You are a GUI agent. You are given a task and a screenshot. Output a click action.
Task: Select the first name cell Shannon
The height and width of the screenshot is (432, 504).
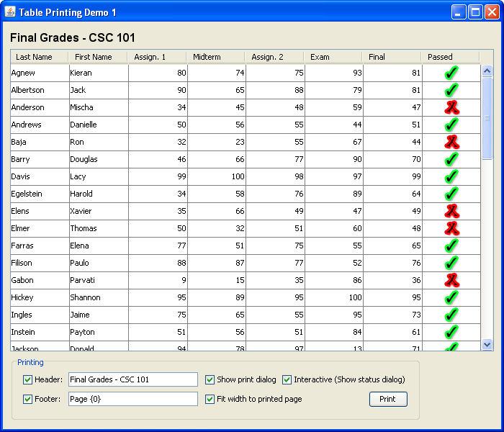99,297
